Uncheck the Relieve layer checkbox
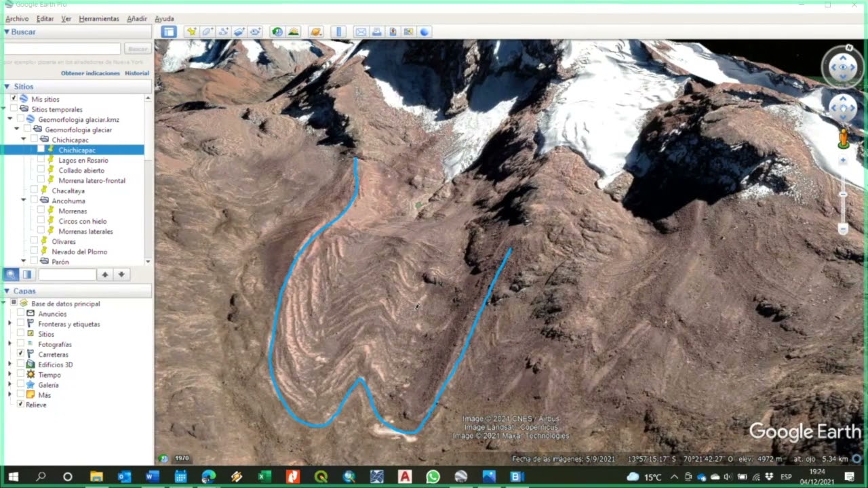This screenshot has width=868, height=488. [x=20, y=405]
